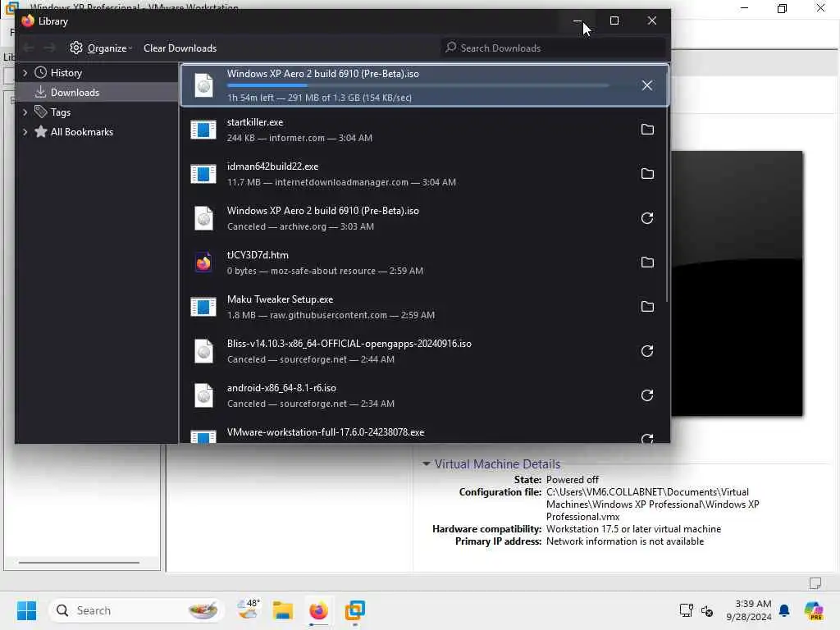Go forward in Library navigation
Viewport: 840px width, 630px height.
tap(50, 48)
